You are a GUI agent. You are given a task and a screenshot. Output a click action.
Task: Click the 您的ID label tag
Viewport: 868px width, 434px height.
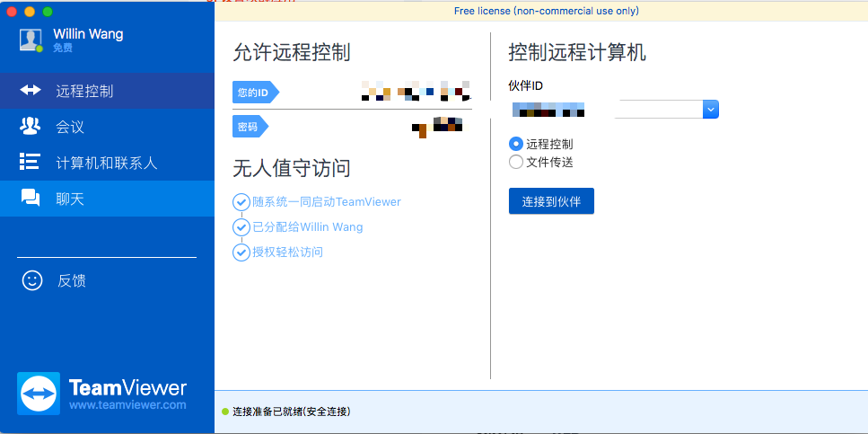click(256, 93)
